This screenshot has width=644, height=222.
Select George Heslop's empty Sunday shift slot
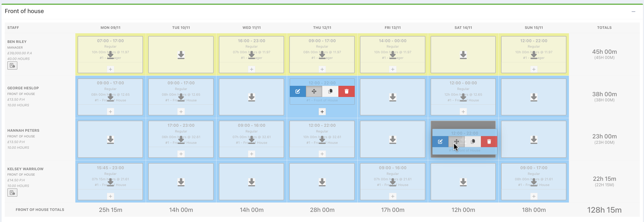tap(534, 97)
